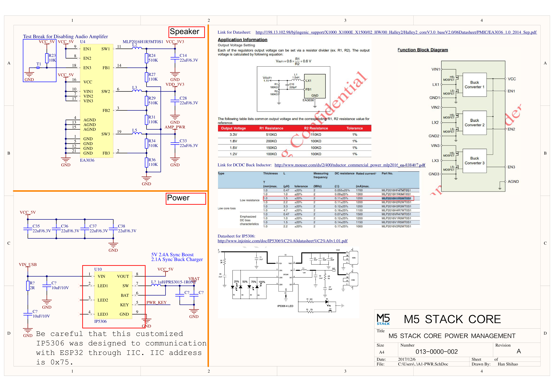Select MLP2016HF47MT0S1 part number in inductor table
Screen dimensions: 555x392
pyautogui.click(x=396, y=190)
